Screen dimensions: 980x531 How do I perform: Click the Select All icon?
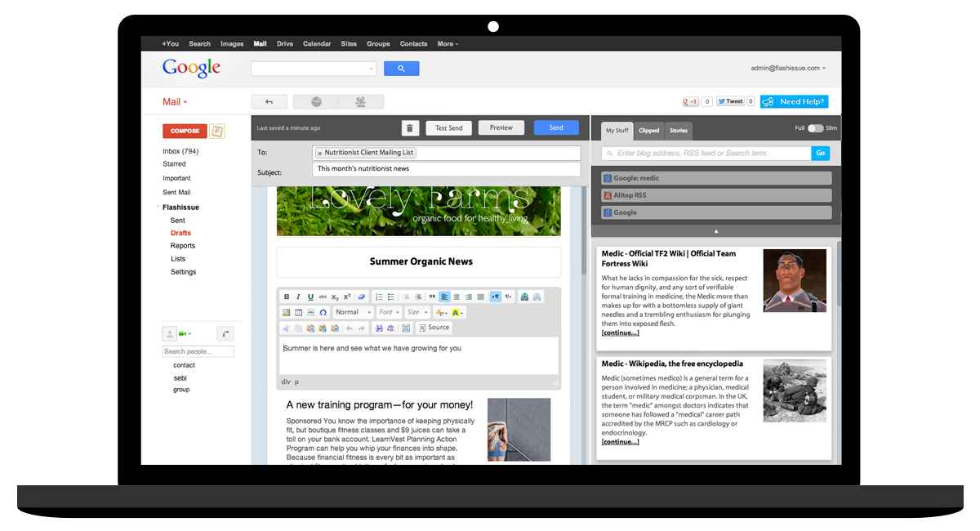click(x=406, y=328)
